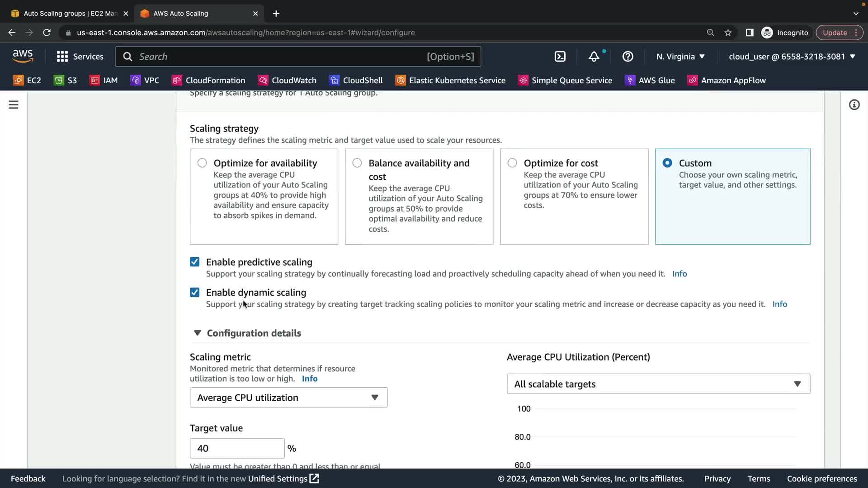Click the Info link beside predictive scaling
The image size is (868, 488).
679,274
